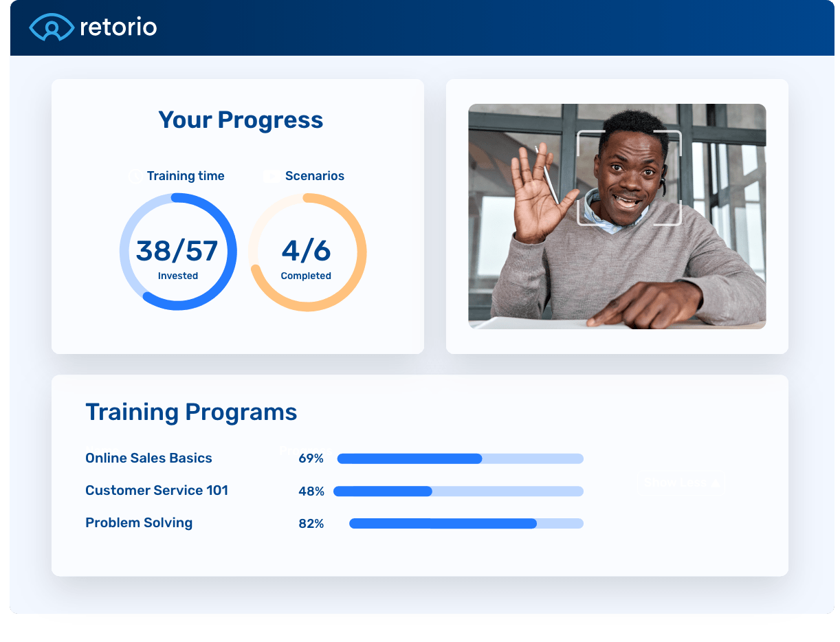This screenshot has height=642, width=840.
Task: Toggle the Scenarios completion view
Action: point(307,252)
